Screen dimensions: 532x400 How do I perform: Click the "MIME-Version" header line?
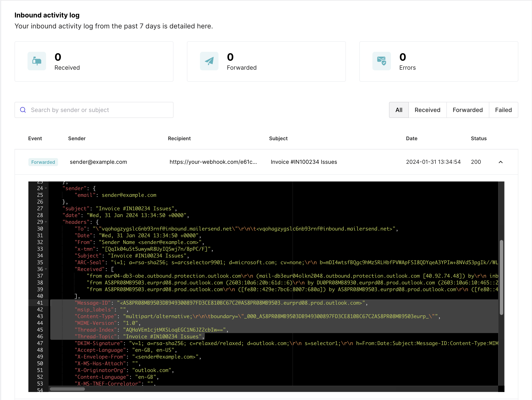[107, 323]
